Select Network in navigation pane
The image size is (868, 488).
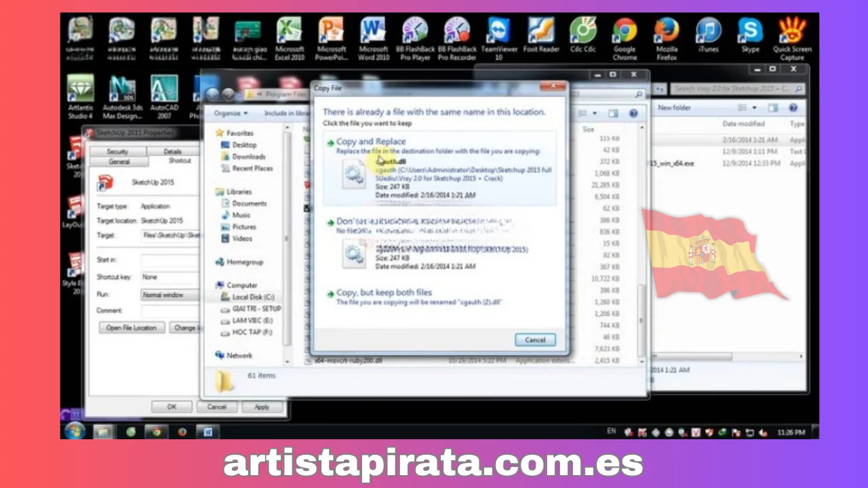point(239,355)
